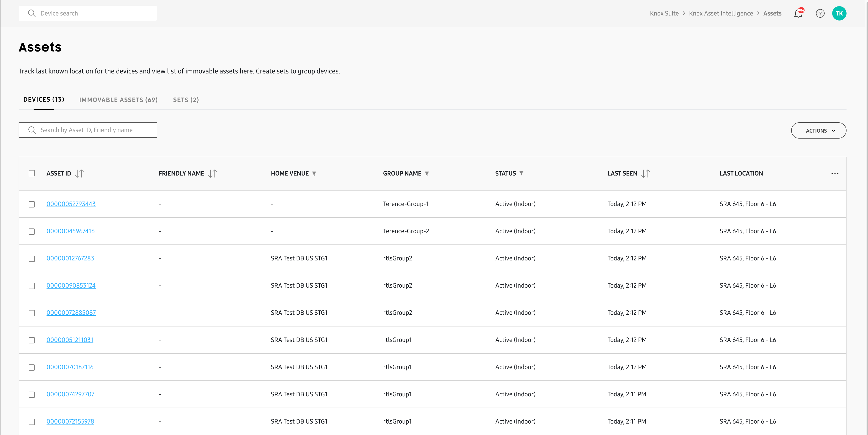Open asset link 00000012767283
This screenshot has height=435, width=868.
point(70,258)
